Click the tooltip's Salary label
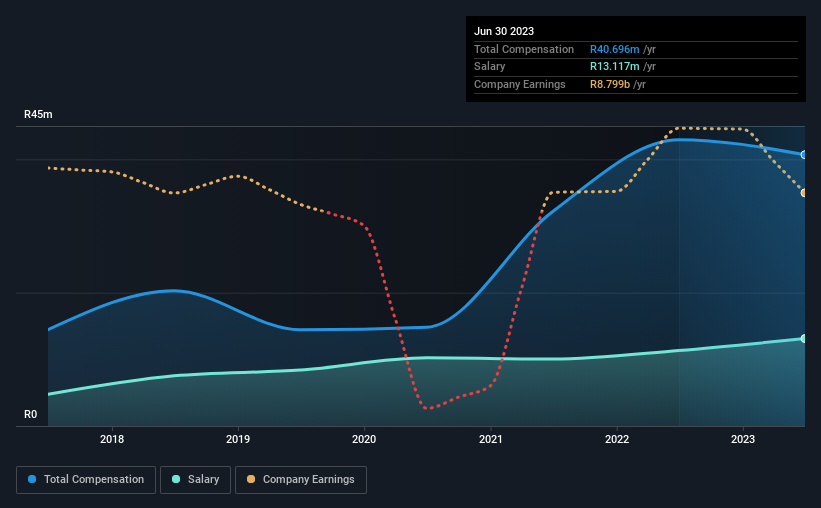821x508 pixels. (490, 67)
